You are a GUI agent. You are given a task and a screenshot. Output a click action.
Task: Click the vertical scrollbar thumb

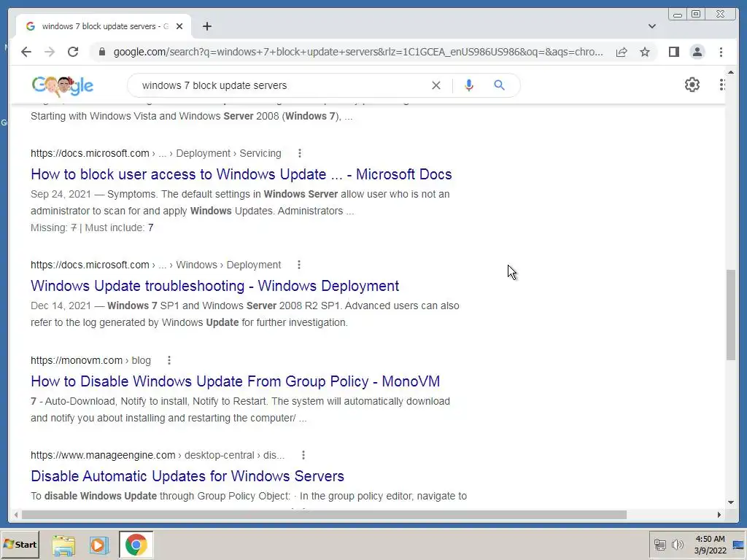(x=731, y=315)
